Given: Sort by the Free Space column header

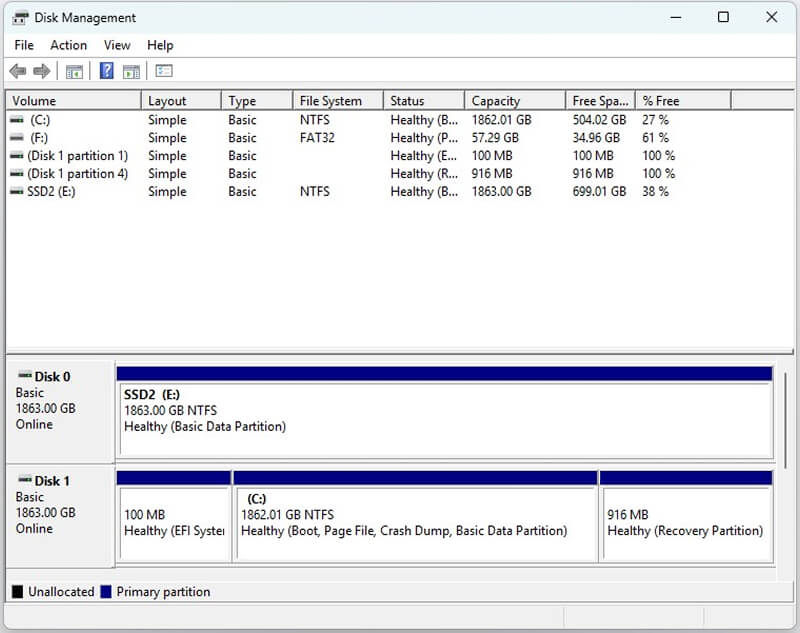Looking at the screenshot, I should (601, 100).
